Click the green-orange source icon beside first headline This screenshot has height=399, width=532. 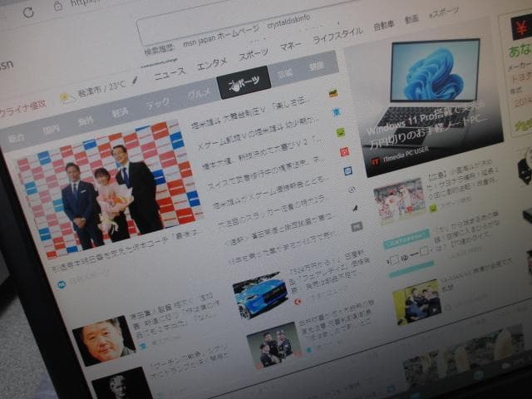pyautogui.click(x=333, y=94)
